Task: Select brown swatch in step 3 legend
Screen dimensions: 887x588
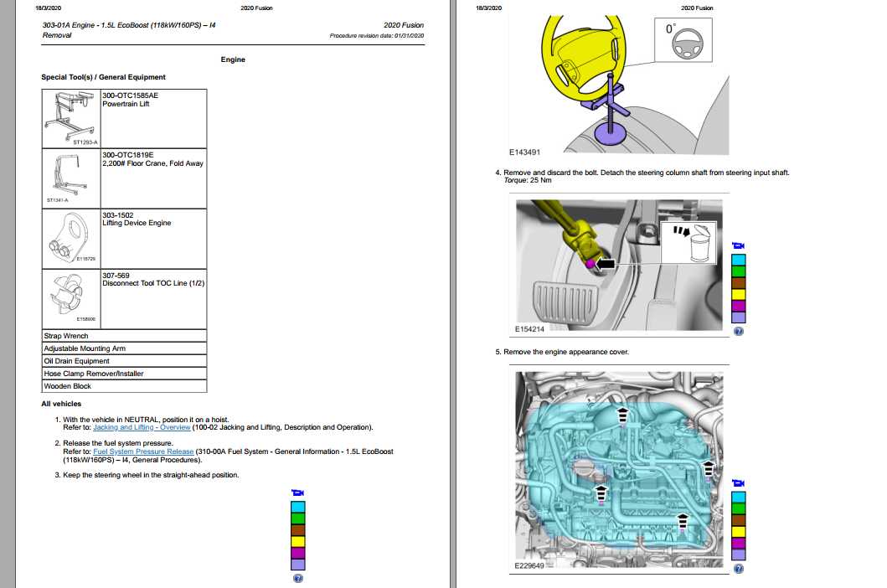Action: click(298, 530)
